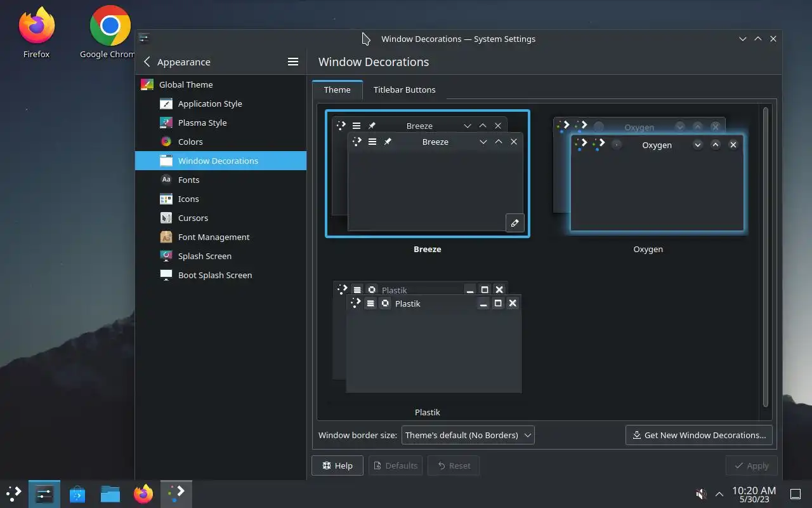
Task: Click the Show Desktop button
Action: click(x=795, y=493)
